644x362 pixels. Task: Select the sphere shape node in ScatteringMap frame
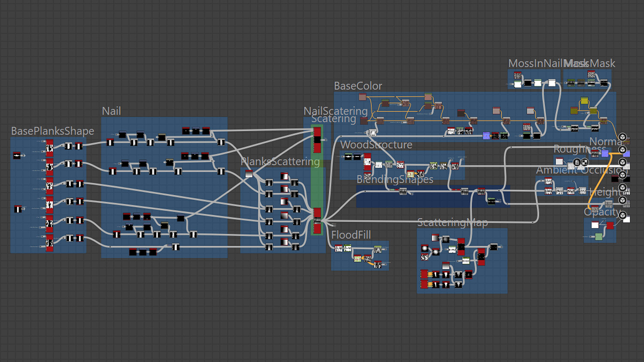[x=425, y=248]
